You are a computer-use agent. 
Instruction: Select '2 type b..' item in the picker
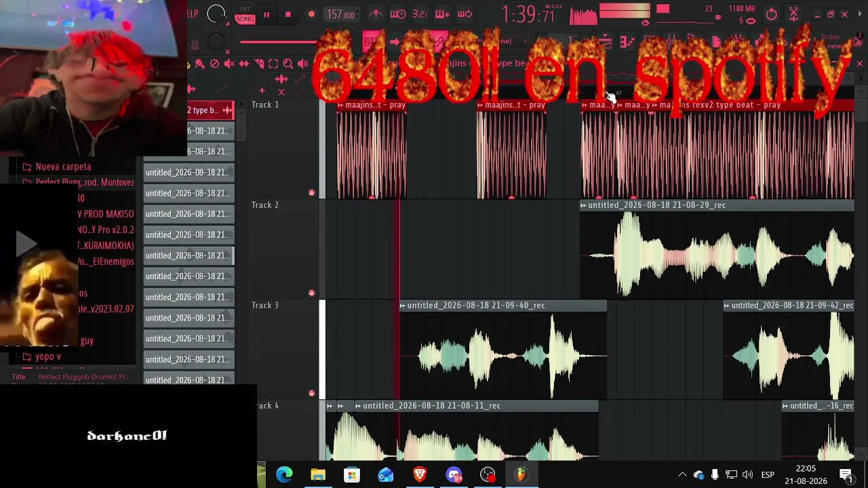(x=210, y=110)
